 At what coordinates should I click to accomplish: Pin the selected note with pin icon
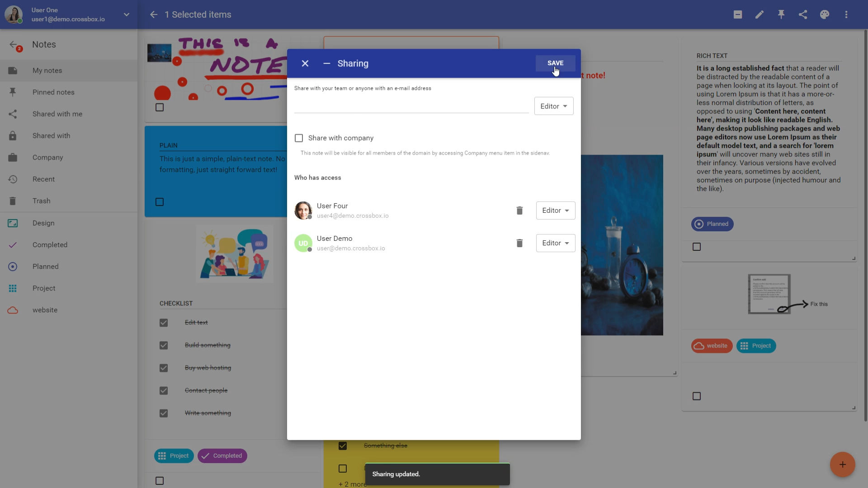(781, 14)
